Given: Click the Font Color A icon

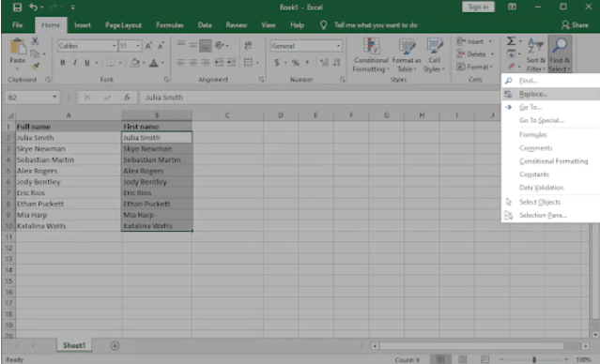Looking at the screenshot, I should [154, 63].
